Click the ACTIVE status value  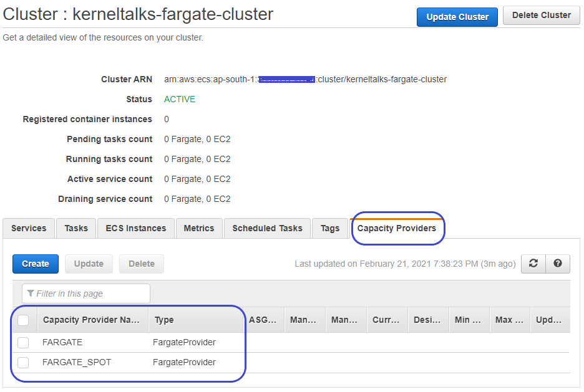180,99
